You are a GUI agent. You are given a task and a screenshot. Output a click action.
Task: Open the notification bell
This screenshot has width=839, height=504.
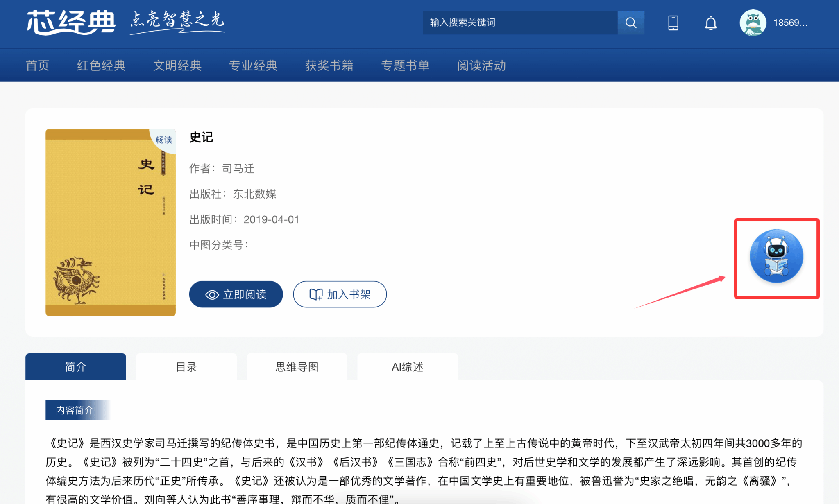coord(711,23)
